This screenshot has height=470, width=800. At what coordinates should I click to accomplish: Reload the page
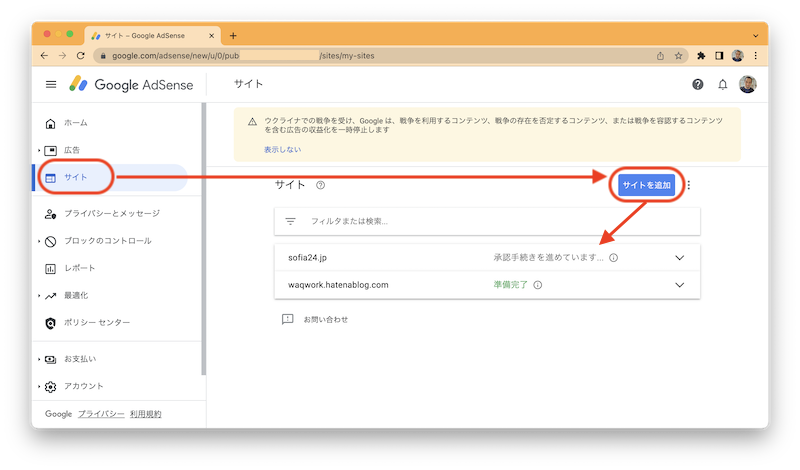81,56
